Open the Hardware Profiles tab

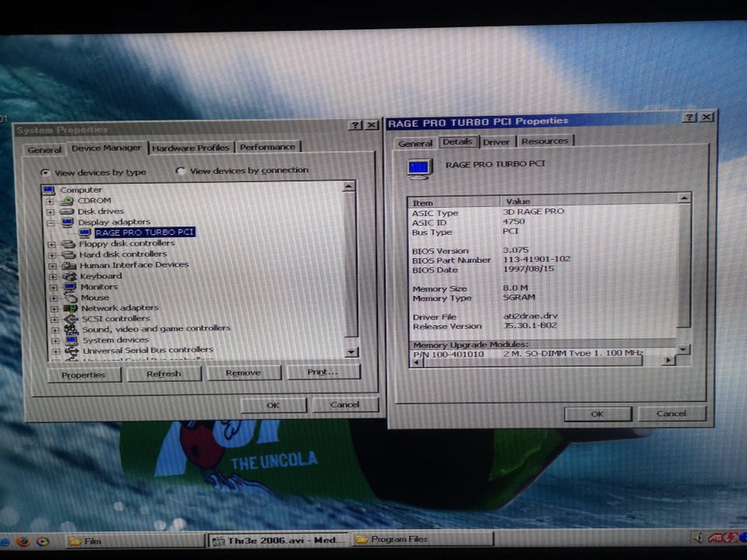191,148
